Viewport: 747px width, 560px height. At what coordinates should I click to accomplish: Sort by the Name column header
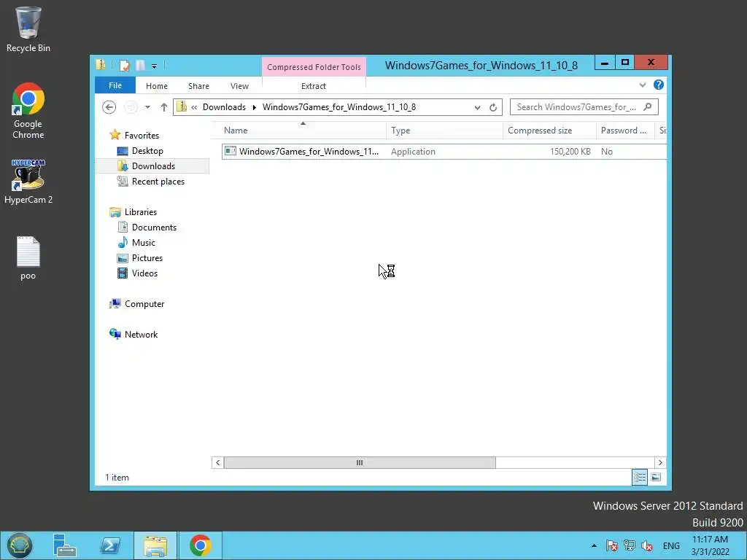click(298, 131)
